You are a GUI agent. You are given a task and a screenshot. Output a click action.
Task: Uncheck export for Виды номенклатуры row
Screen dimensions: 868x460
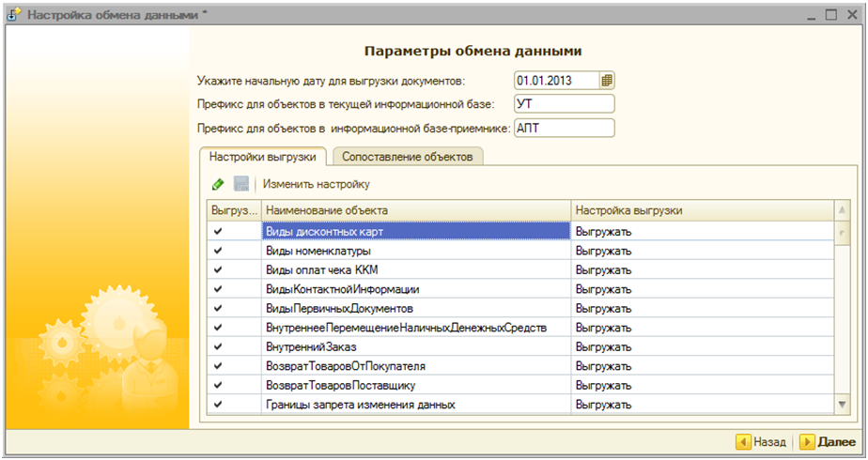pos(219,251)
